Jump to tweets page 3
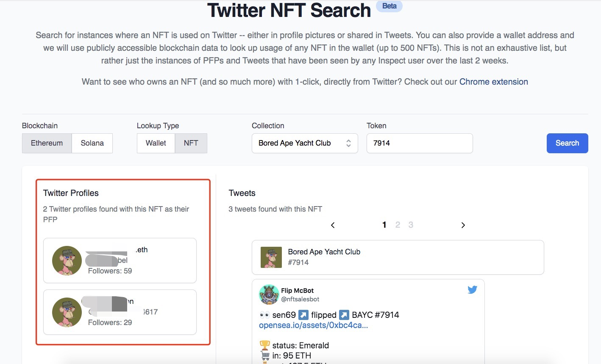601x364 pixels. click(411, 225)
